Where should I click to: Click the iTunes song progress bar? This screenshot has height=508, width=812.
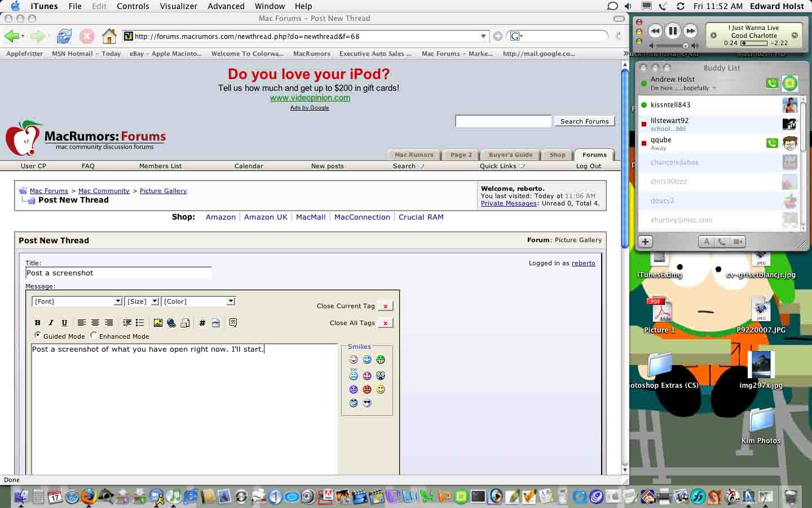pyautogui.click(x=754, y=43)
